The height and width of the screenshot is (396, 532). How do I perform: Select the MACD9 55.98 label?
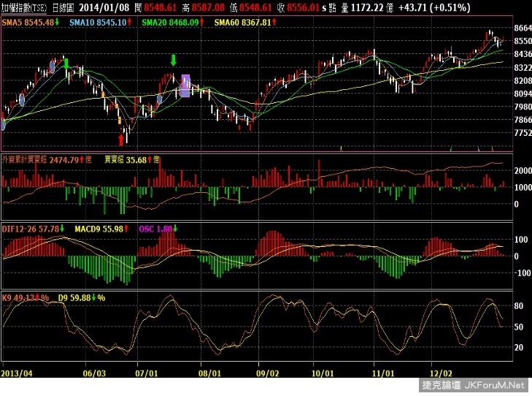[99, 229]
